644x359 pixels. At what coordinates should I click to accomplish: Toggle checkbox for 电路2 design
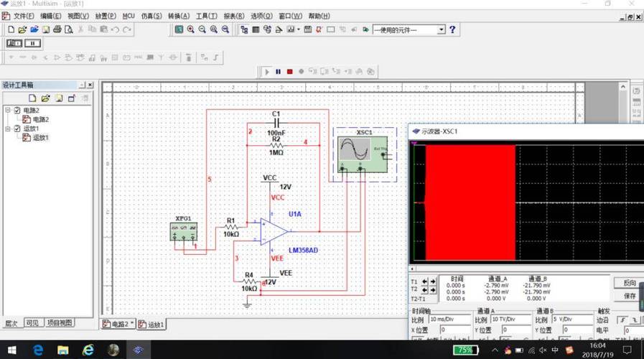[x=17, y=110]
